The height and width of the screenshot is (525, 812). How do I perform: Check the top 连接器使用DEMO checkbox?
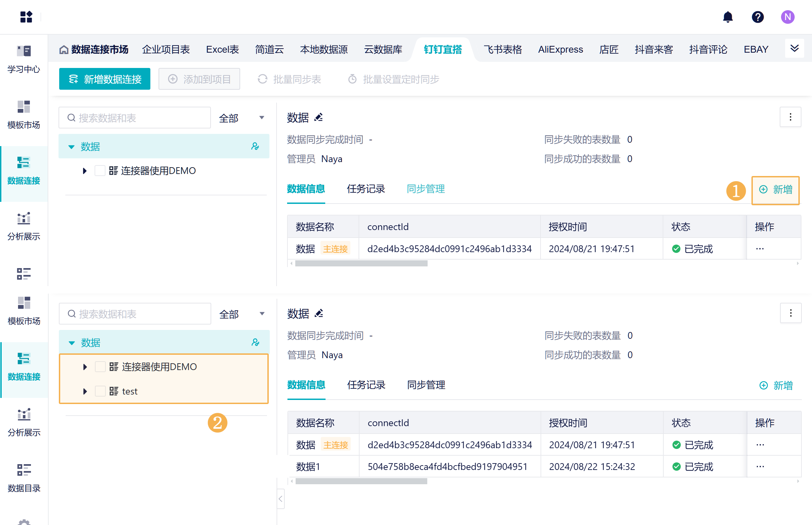tap(100, 171)
